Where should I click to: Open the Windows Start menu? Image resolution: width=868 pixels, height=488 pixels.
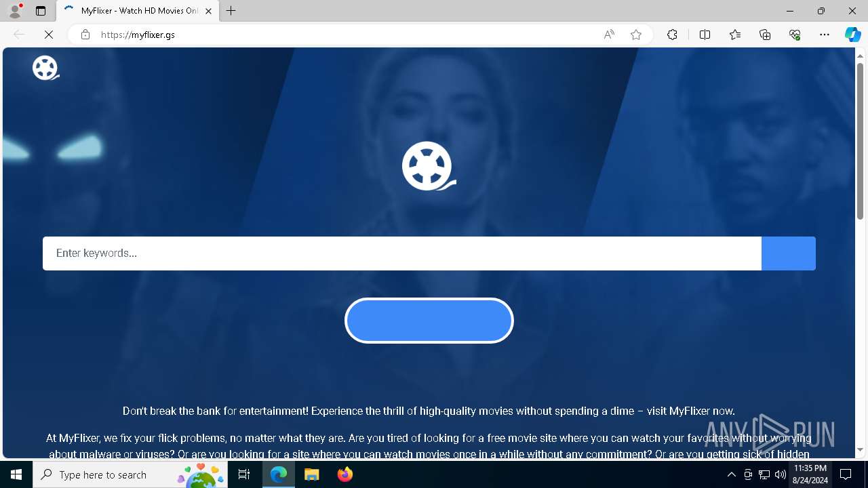[x=16, y=474]
